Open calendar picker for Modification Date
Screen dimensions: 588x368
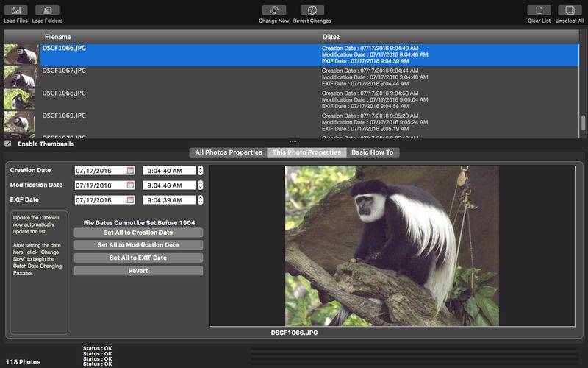pos(130,185)
